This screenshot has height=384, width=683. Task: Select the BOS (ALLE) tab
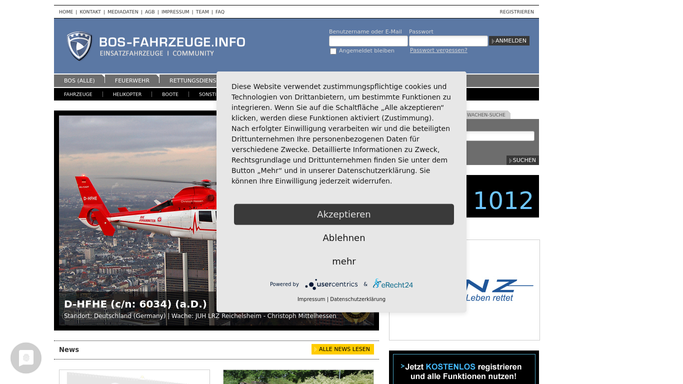(79, 81)
